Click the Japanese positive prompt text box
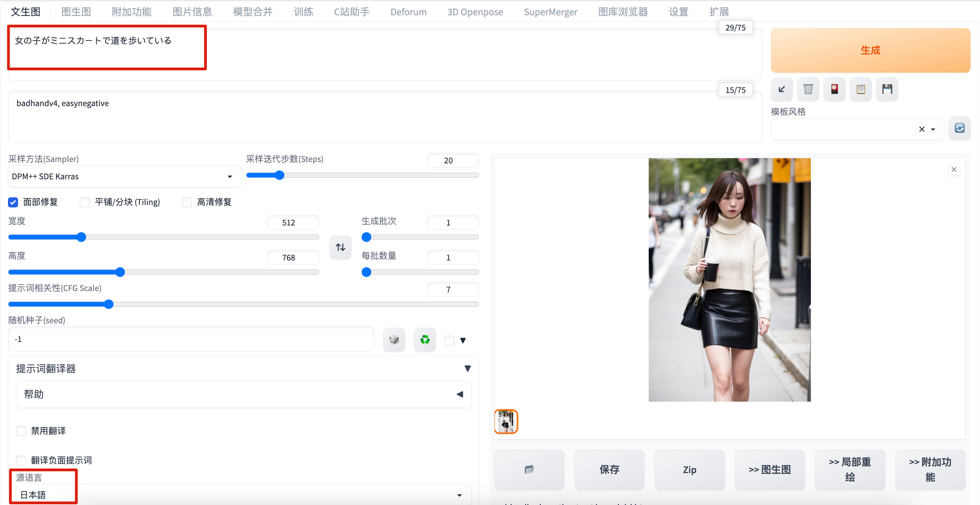 [385, 53]
